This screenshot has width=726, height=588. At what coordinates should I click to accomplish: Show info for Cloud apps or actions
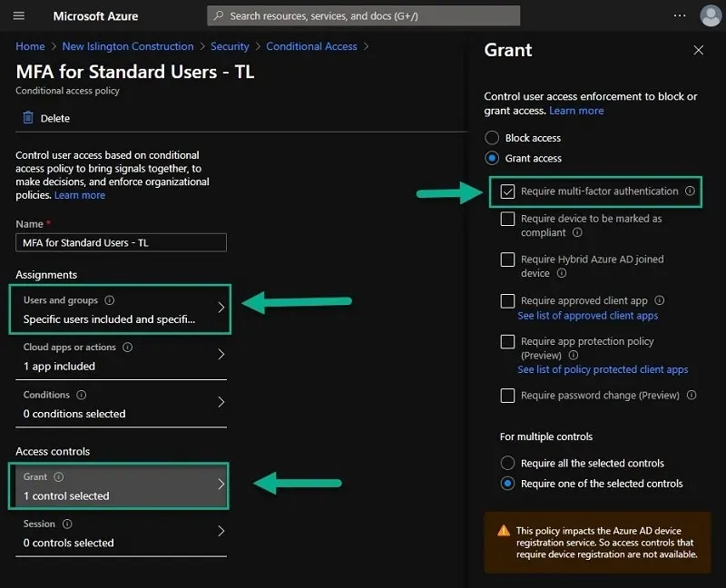[127, 347]
